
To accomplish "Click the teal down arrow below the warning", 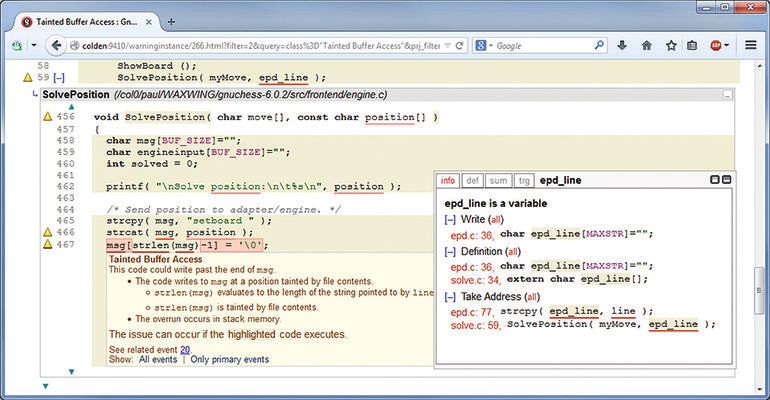I will pyautogui.click(x=72, y=372).
